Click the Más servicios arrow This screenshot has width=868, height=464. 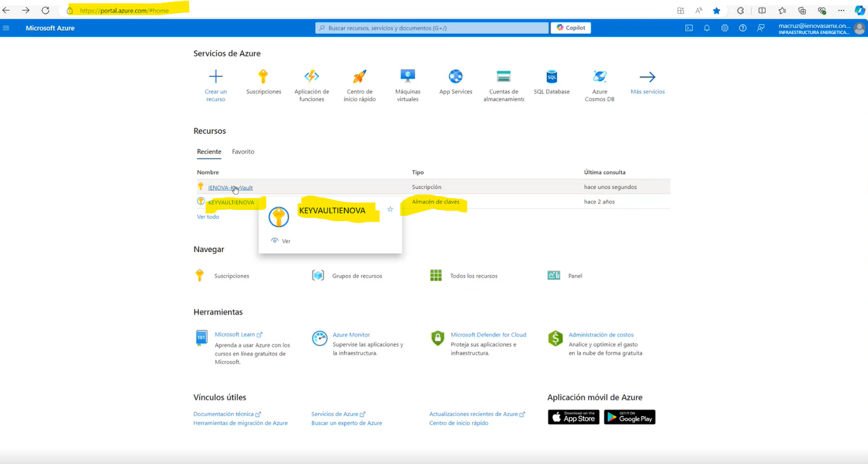(647, 77)
